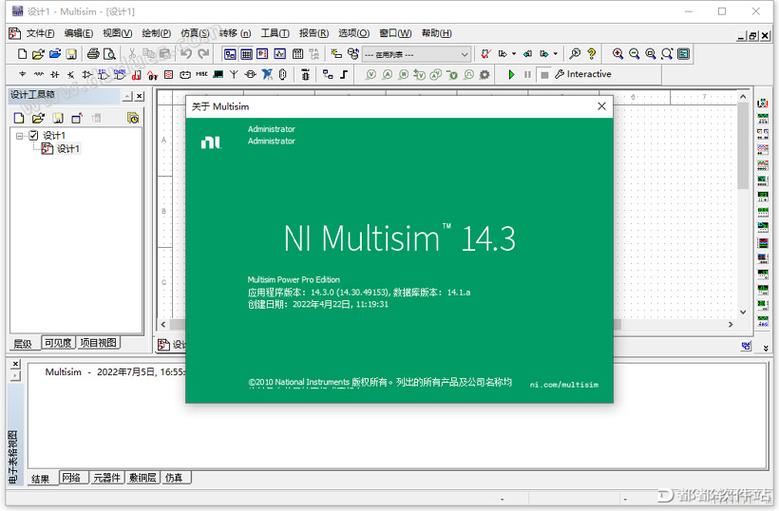Toggle the Spreadsheet view button
The height and width of the screenshot is (511, 779).
[x=246, y=54]
